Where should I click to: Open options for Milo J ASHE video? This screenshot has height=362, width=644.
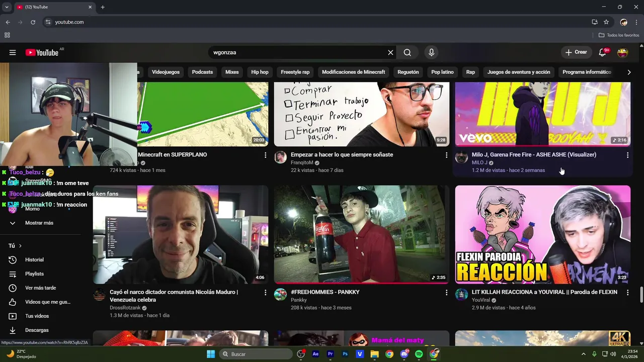pyautogui.click(x=627, y=155)
